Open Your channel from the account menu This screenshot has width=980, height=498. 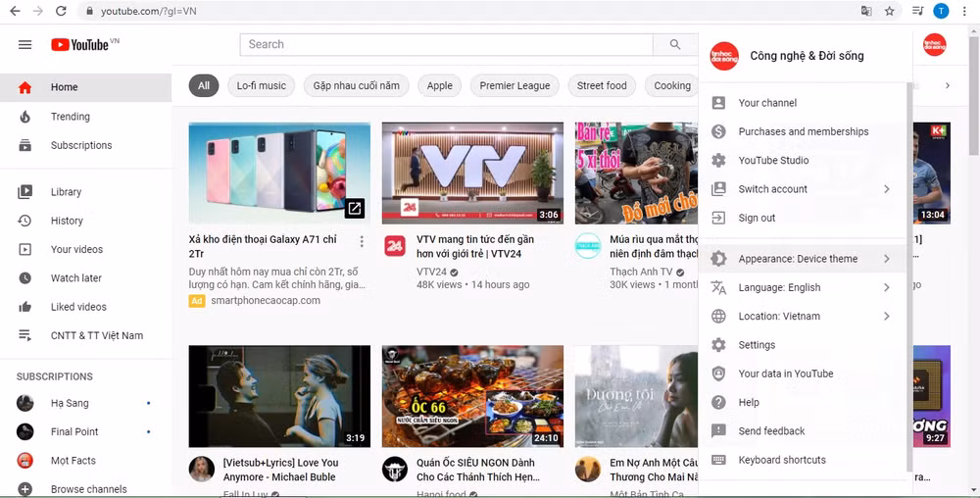tap(802, 103)
